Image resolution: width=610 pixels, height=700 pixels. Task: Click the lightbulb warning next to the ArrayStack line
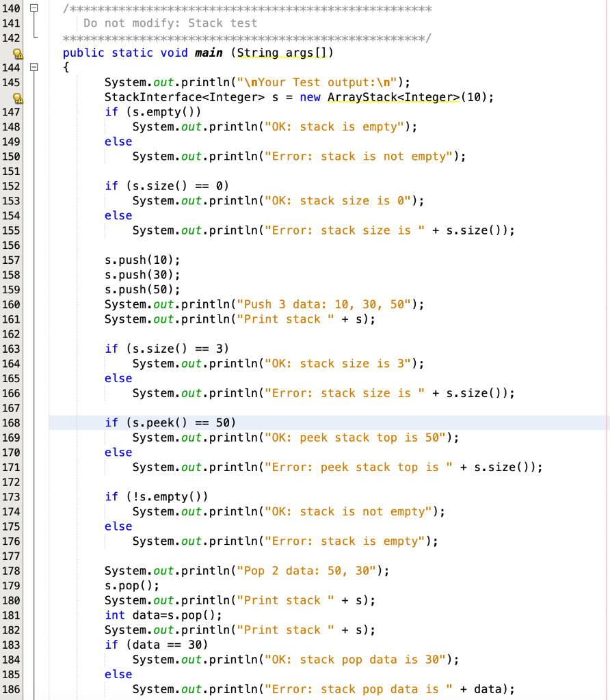17,97
